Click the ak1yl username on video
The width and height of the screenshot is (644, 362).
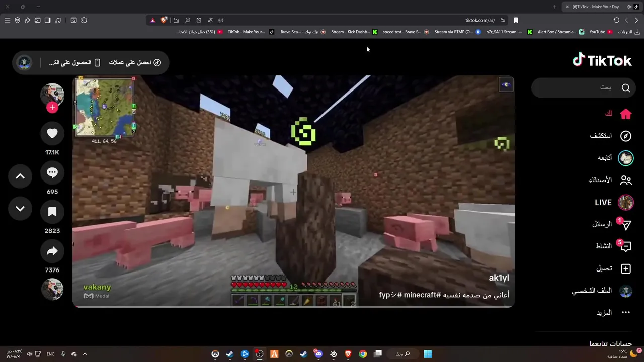pyautogui.click(x=499, y=278)
